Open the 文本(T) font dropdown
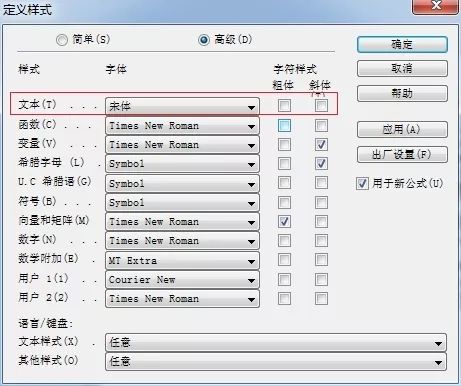This screenshot has width=461, height=386. [x=182, y=107]
